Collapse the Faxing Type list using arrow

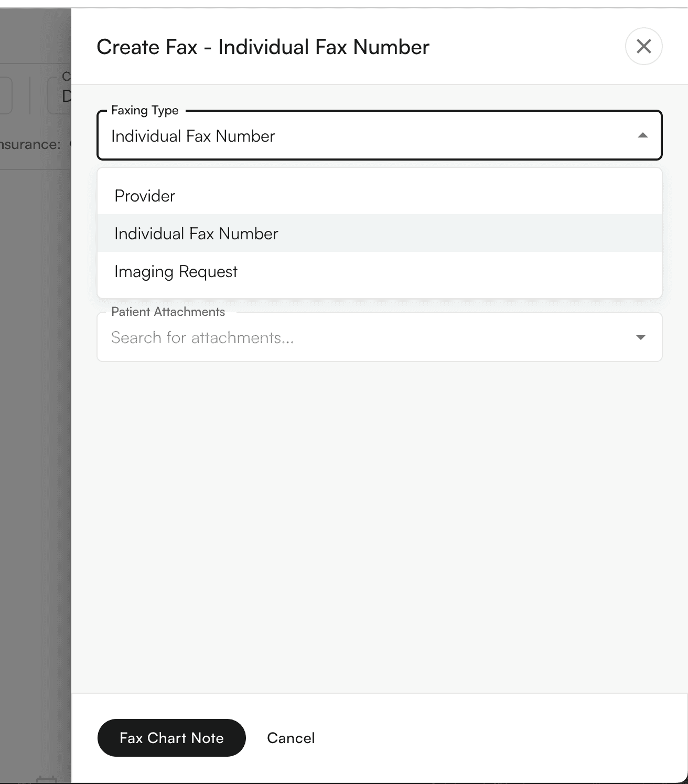(642, 135)
